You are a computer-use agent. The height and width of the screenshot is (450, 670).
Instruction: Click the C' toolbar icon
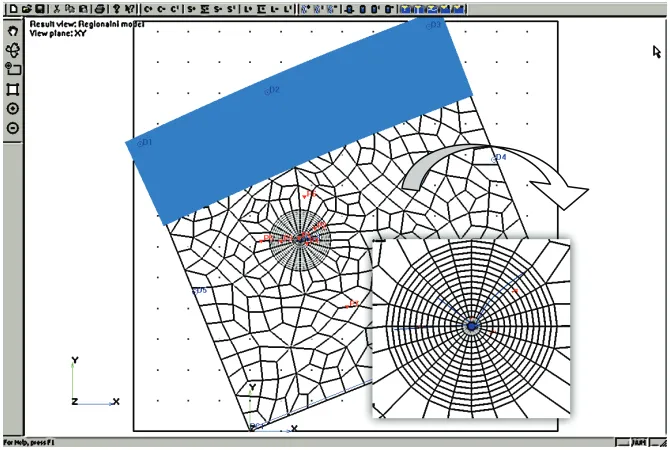point(174,9)
